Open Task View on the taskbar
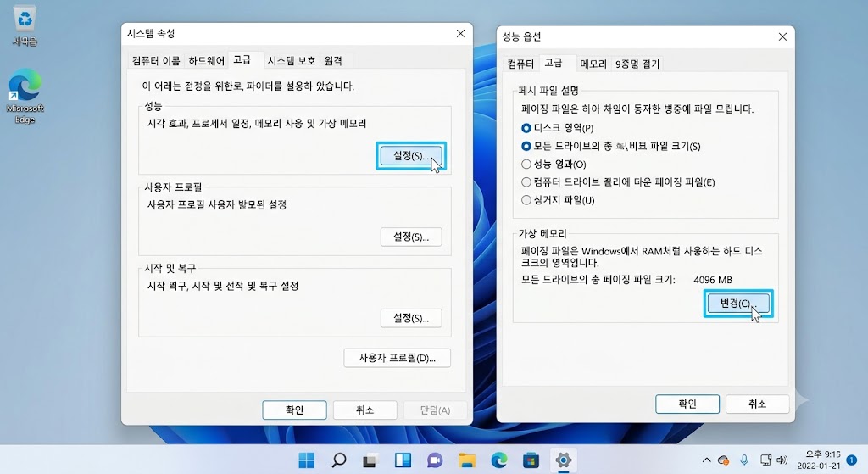The height and width of the screenshot is (474, 868). [x=370, y=460]
